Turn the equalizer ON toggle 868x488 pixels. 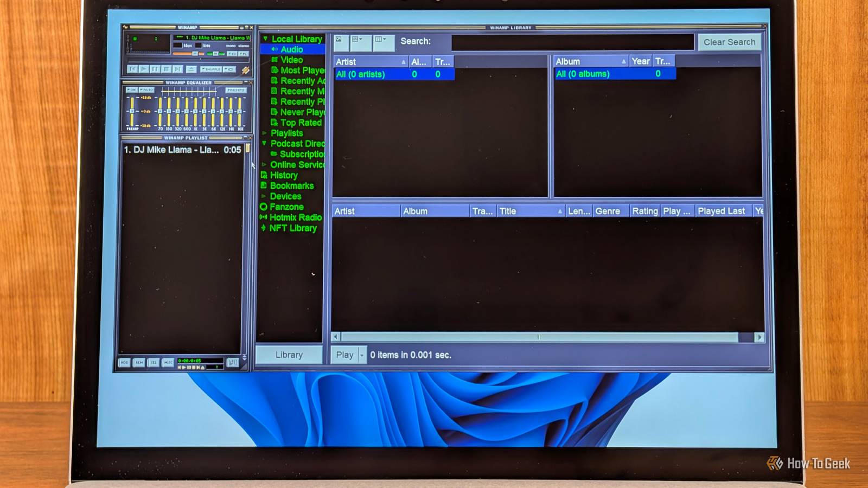click(x=132, y=90)
